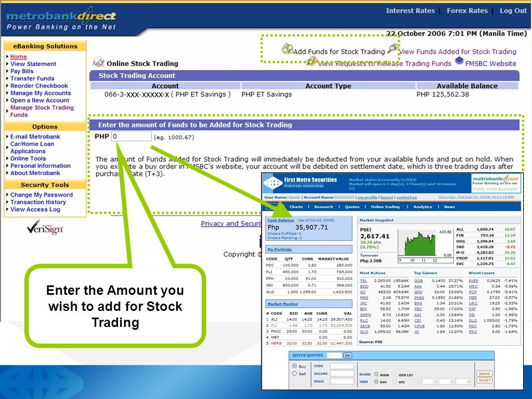Open the Research menu item

coord(323,207)
